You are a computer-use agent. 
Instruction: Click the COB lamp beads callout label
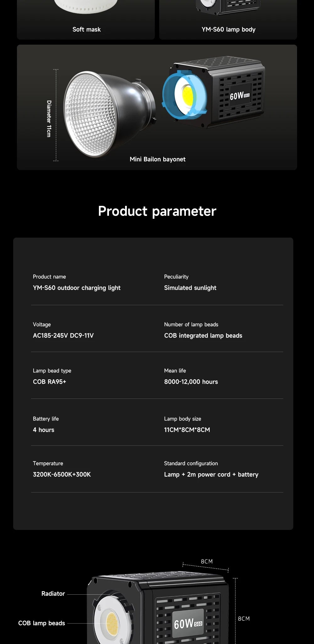pyautogui.click(x=42, y=623)
